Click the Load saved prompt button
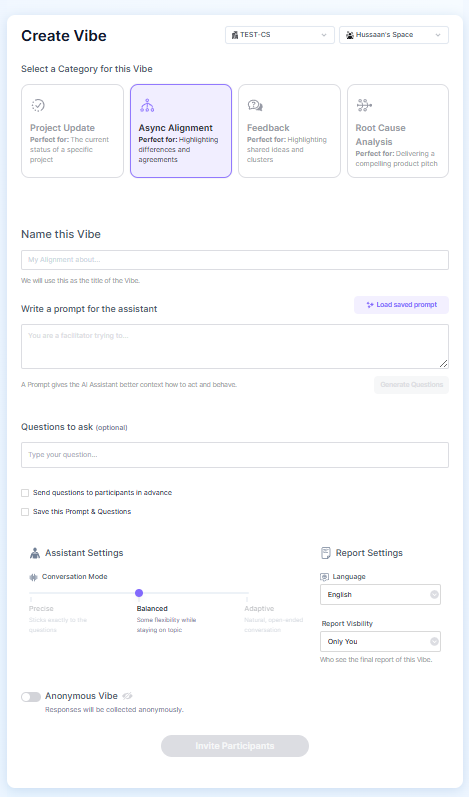 [x=401, y=305]
